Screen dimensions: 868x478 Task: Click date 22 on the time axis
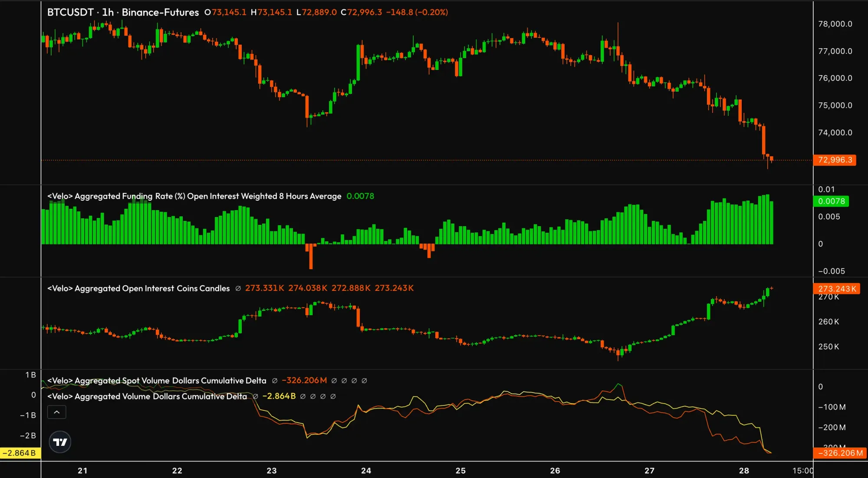177,471
